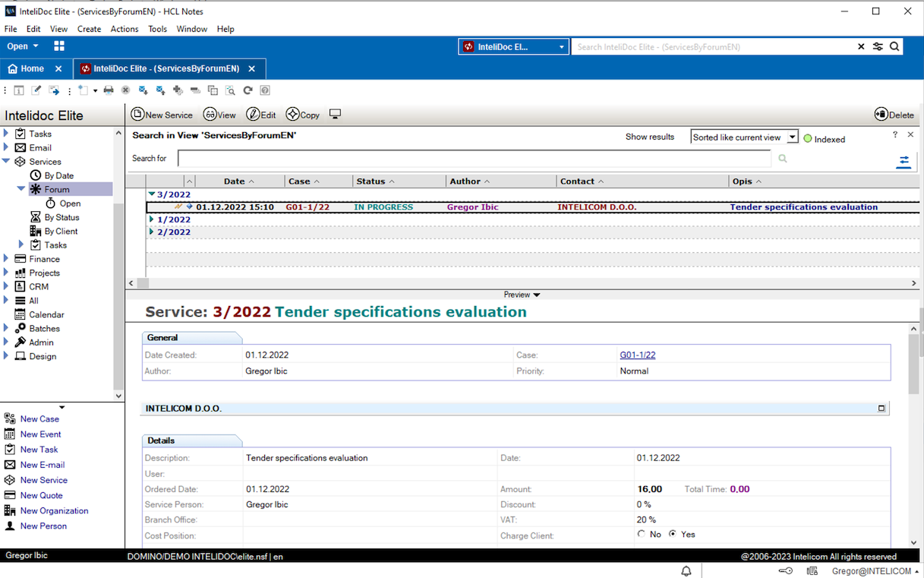Click the help question mark in search bar
The width and height of the screenshot is (924, 578).
tap(895, 134)
